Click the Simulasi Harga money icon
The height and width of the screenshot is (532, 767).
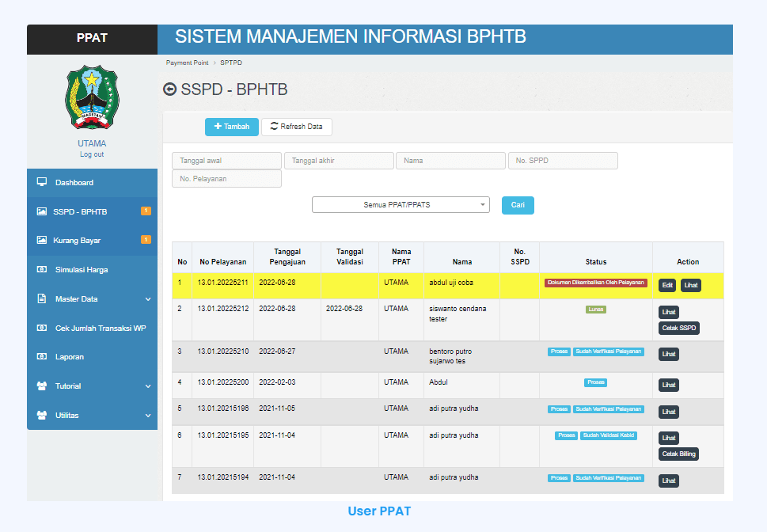[x=42, y=269]
